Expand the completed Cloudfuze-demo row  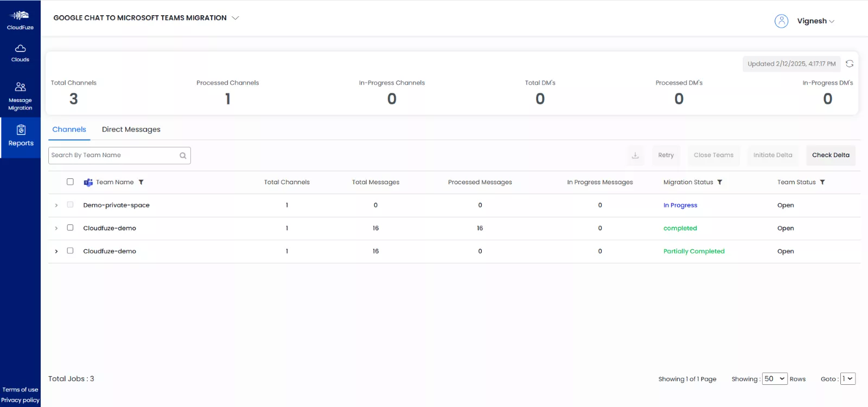[x=56, y=228]
